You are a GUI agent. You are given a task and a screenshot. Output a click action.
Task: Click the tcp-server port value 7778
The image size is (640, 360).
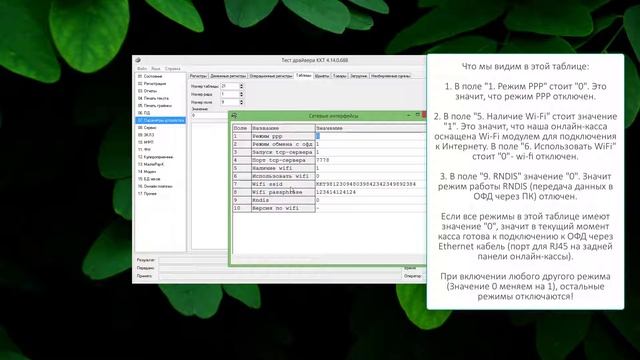[x=323, y=160]
